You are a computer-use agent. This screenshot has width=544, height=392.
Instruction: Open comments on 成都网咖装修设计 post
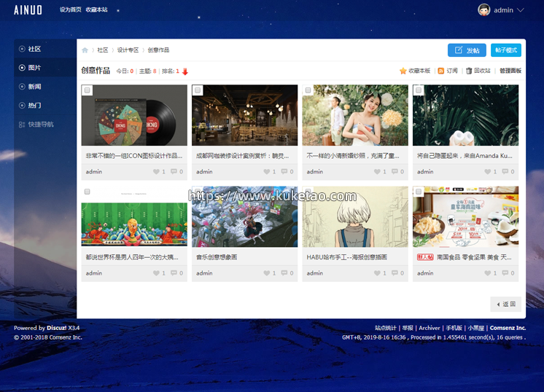click(x=284, y=171)
